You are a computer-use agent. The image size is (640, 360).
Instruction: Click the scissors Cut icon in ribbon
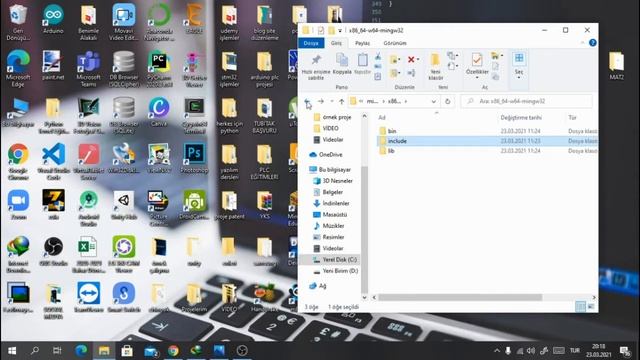click(x=378, y=57)
